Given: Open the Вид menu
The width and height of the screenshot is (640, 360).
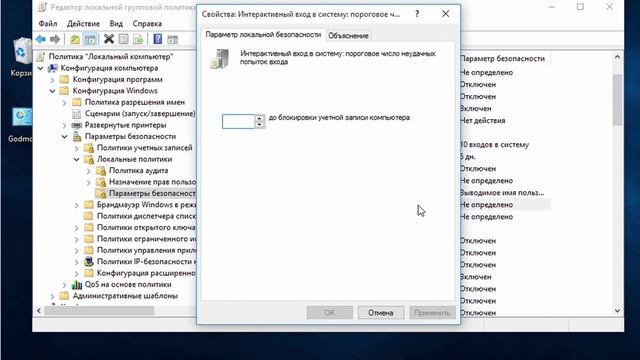Looking at the screenshot, I should 116,24.
